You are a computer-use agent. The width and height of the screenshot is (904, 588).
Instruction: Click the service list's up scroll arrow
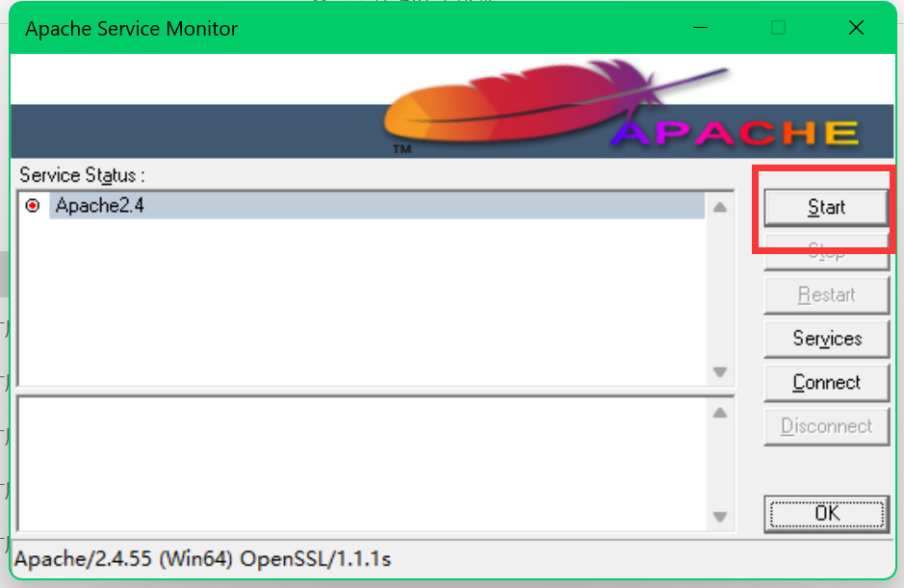tap(719, 207)
